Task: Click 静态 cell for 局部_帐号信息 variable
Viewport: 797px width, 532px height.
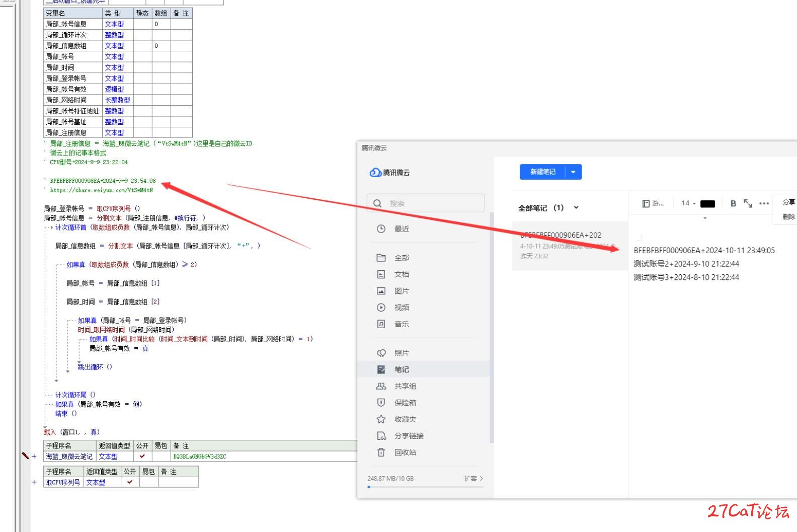Action: (142, 24)
